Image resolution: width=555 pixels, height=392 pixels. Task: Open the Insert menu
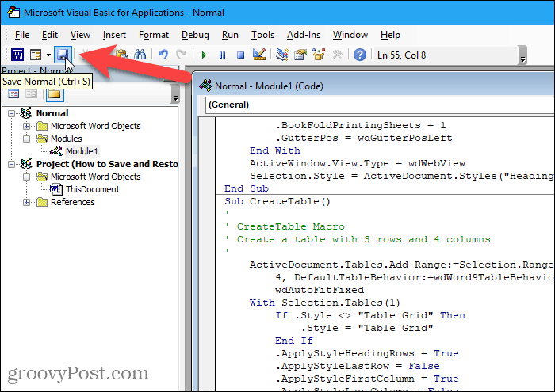tap(114, 35)
